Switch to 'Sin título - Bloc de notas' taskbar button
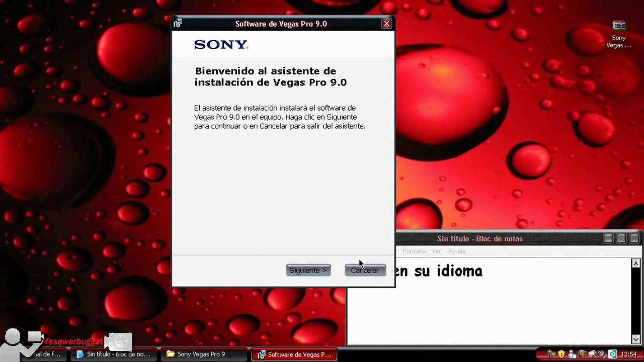Image resolution: width=644 pixels, height=362 pixels. pyautogui.click(x=114, y=354)
